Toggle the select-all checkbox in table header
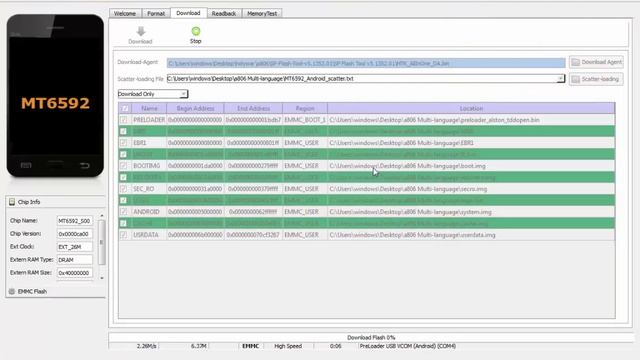Screen dimensions: 640x360 pos(125,109)
